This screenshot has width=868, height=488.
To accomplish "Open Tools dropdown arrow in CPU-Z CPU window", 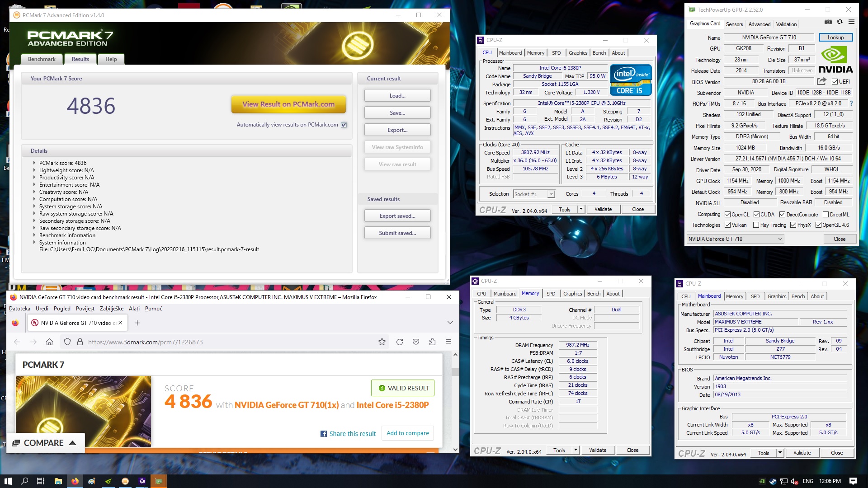I will click(x=581, y=209).
